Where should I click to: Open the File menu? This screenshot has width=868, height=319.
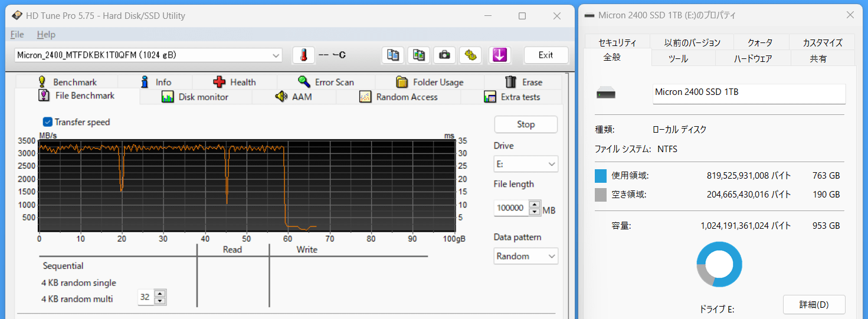click(x=17, y=35)
